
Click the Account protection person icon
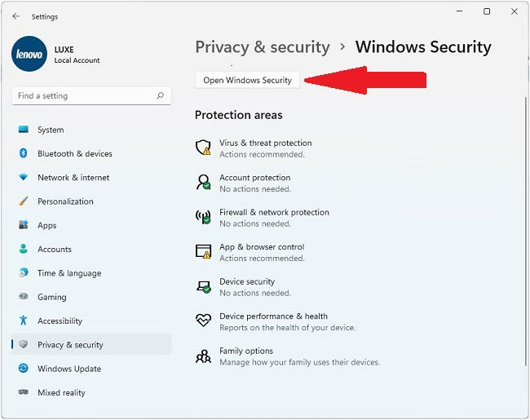(x=203, y=183)
